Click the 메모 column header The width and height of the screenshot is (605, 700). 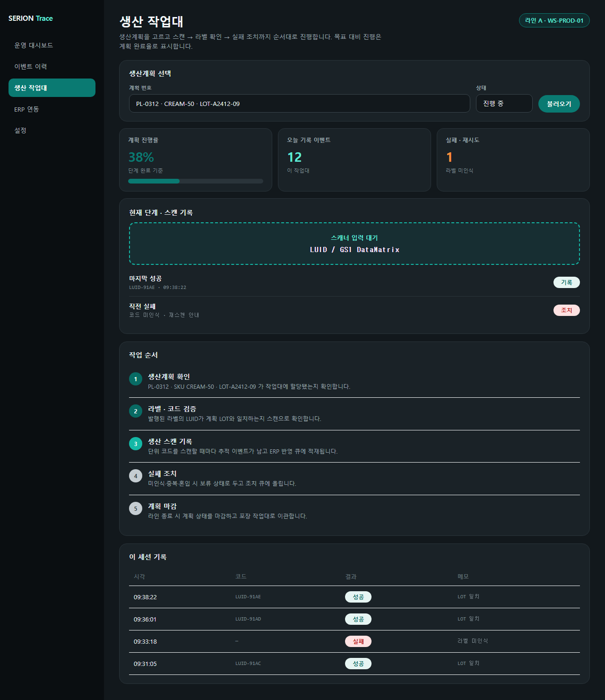[463, 577]
